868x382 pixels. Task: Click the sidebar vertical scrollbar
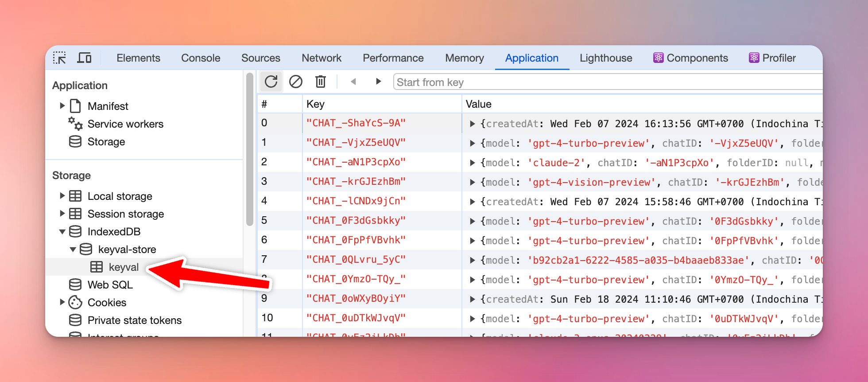(250, 151)
